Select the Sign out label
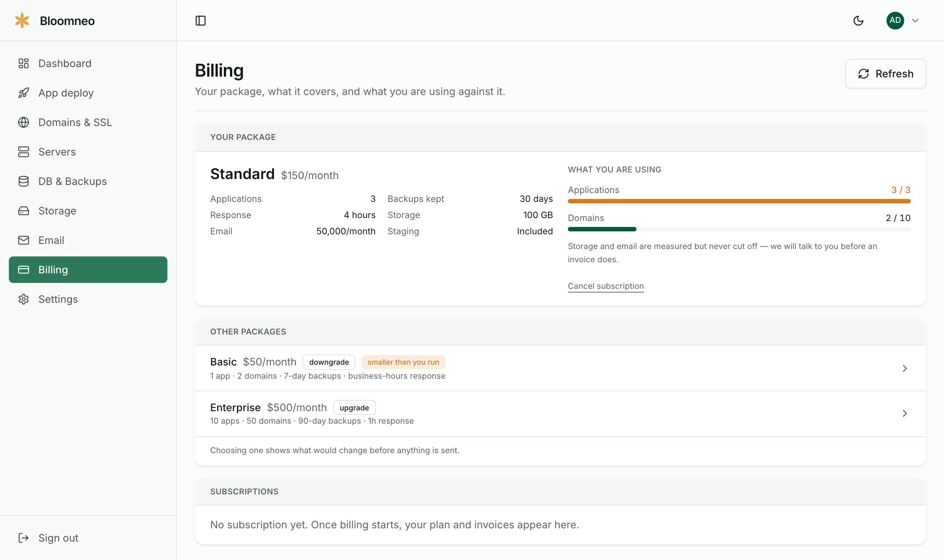 (x=58, y=538)
